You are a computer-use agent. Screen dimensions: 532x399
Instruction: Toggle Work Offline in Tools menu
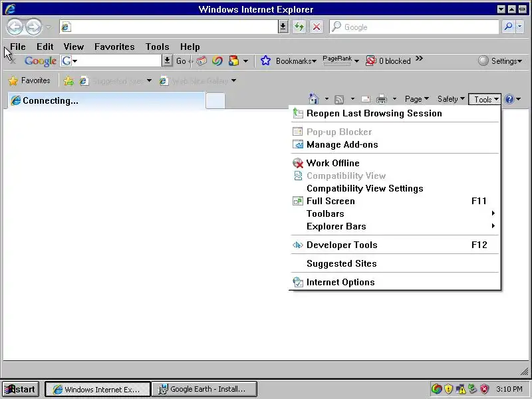point(395,163)
